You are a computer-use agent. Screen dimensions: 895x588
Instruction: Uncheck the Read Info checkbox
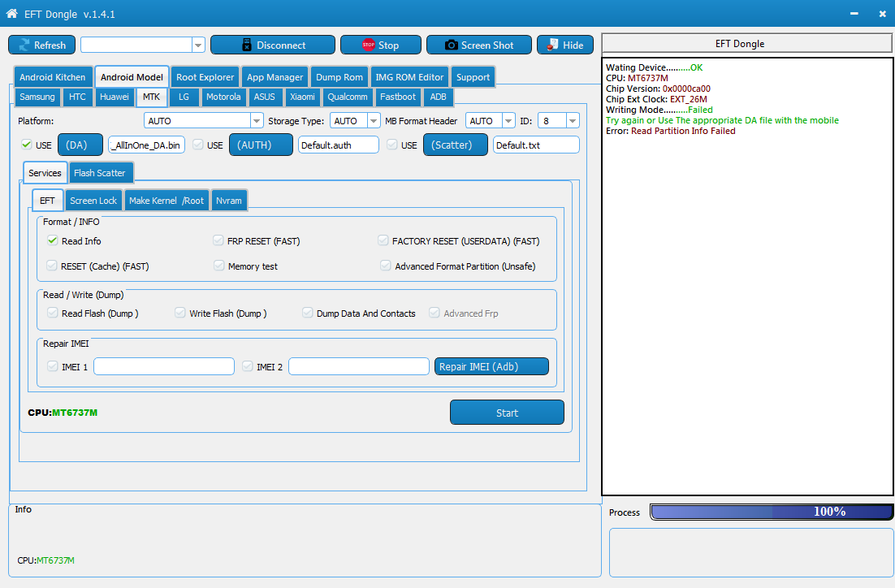coord(53,240)
